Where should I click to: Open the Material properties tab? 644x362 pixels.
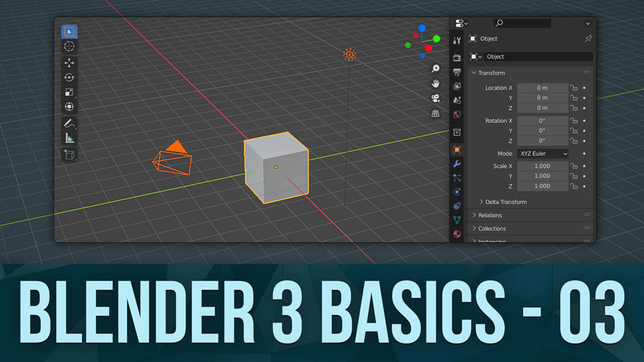click(457, 234)
